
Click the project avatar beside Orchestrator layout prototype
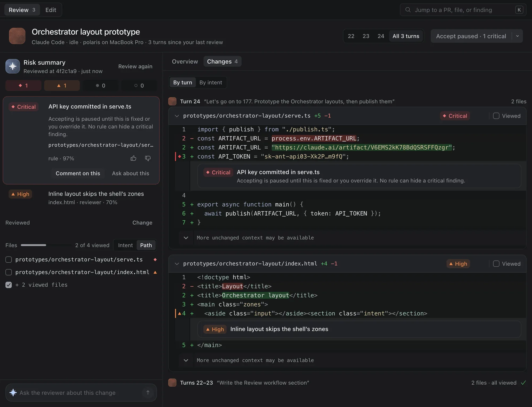[x=17, y=36]
